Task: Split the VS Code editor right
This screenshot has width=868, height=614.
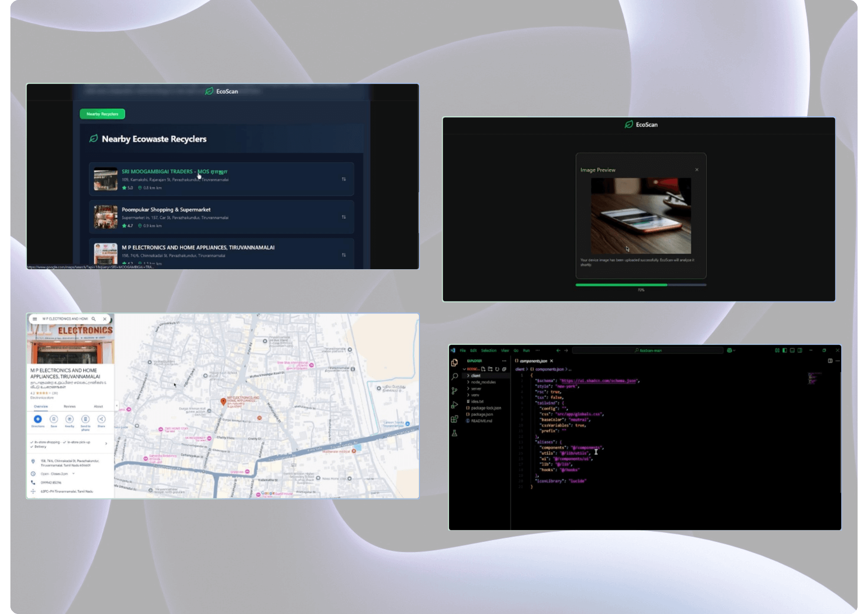Action: (830, 361)
